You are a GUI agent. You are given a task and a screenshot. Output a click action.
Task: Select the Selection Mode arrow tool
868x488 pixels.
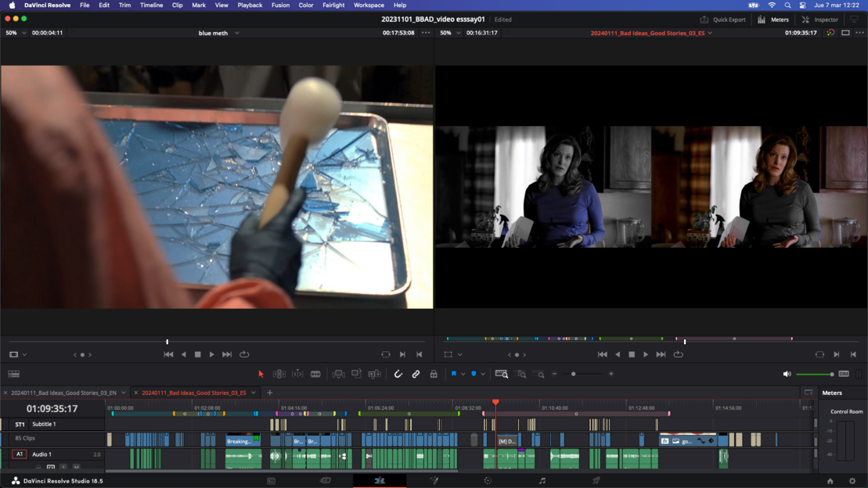point(261,375)
